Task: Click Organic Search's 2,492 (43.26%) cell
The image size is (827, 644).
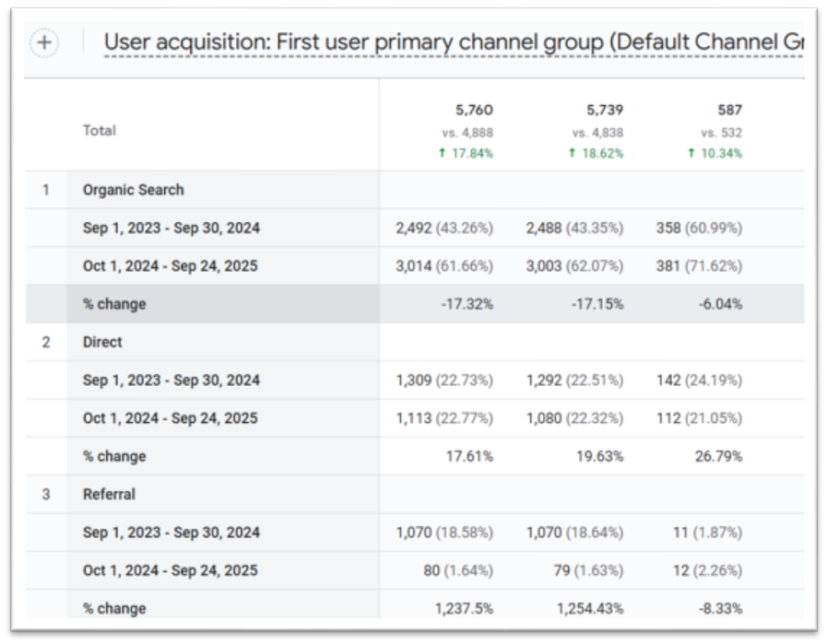Action: 444,228
